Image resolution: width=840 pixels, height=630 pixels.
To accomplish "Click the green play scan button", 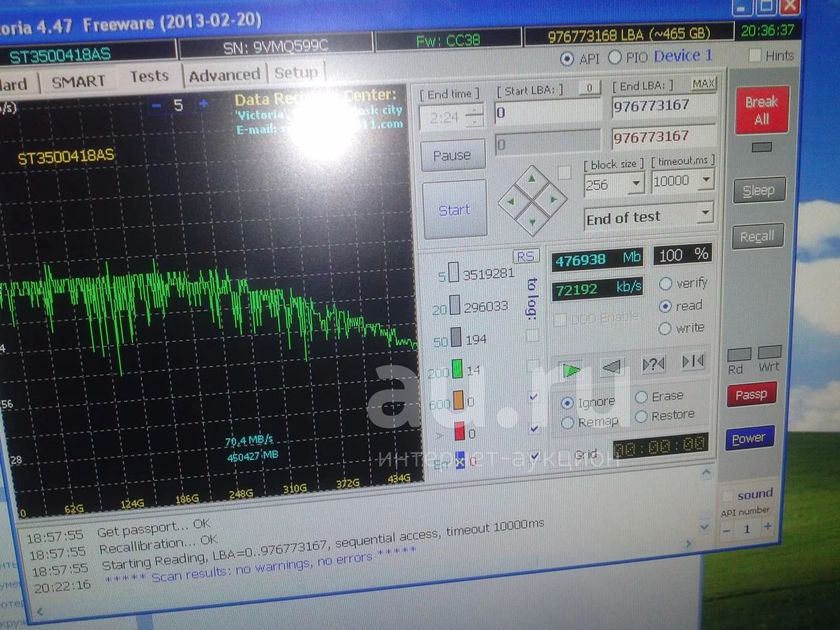I will point(572,370).
